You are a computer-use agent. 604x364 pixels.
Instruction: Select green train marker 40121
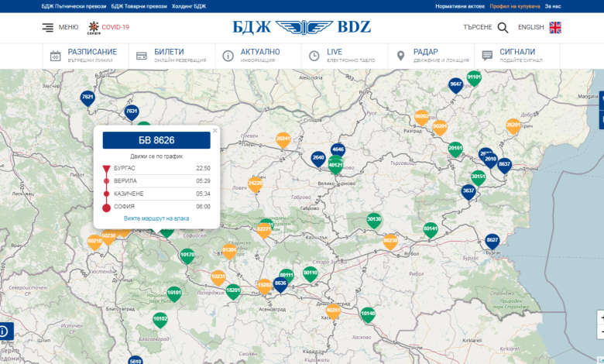335,167
